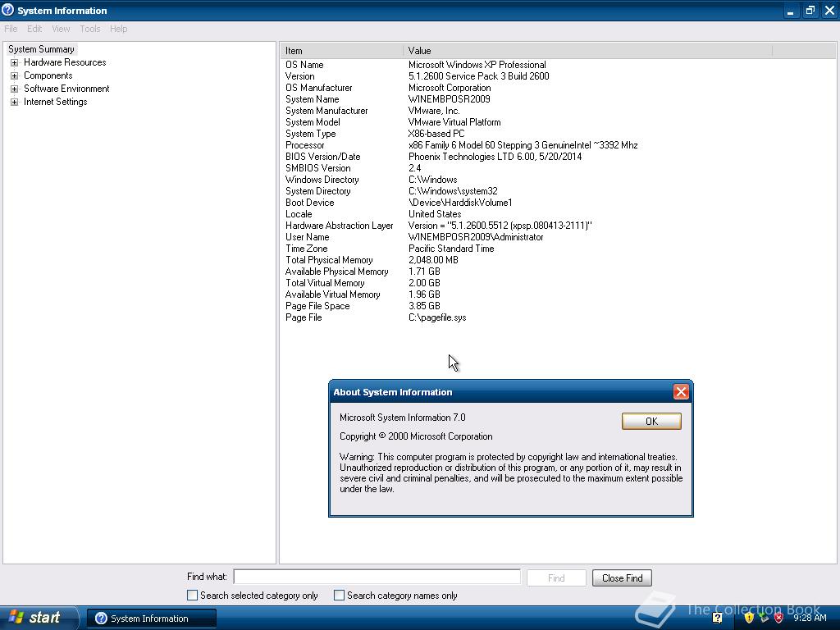Click the \Device\HarddiskVolume1 value
Screen dimensions: 840x630
click(460, 203)
